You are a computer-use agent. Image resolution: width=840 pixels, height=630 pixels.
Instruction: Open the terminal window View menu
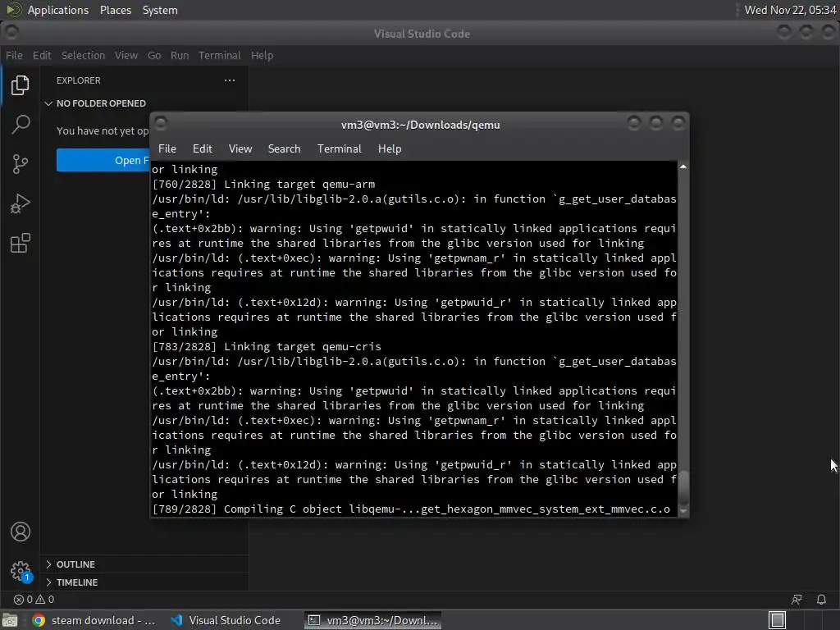240,149
